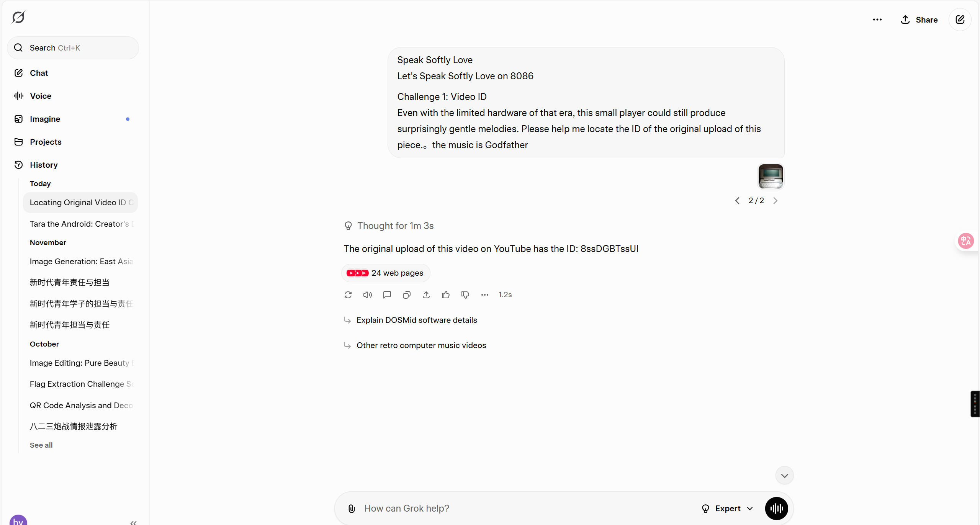Open the Imagine section in the sidebar
The image size is (980, 525).
(x=45, y=119)
